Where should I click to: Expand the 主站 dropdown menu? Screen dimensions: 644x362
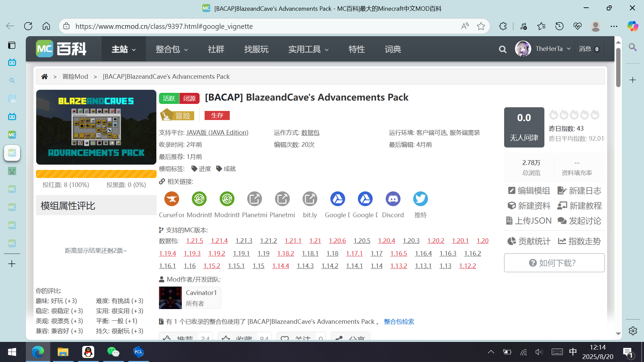pos(123,49)
